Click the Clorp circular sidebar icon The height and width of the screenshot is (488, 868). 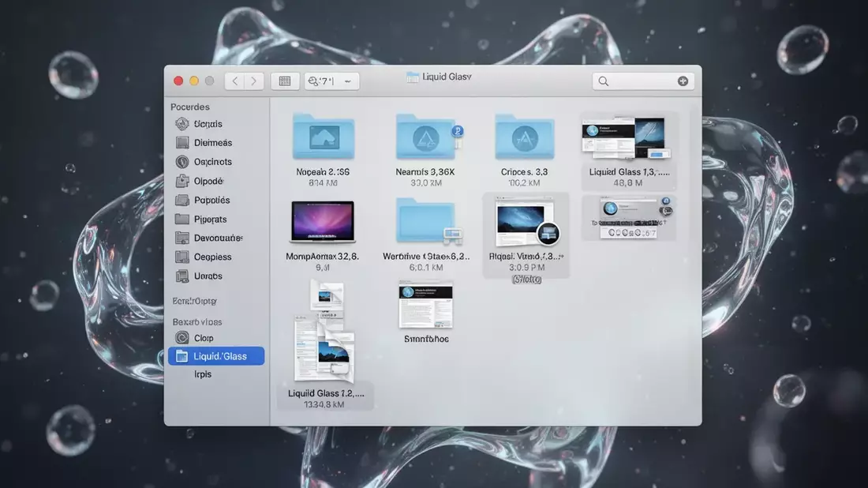pos(182,337)
